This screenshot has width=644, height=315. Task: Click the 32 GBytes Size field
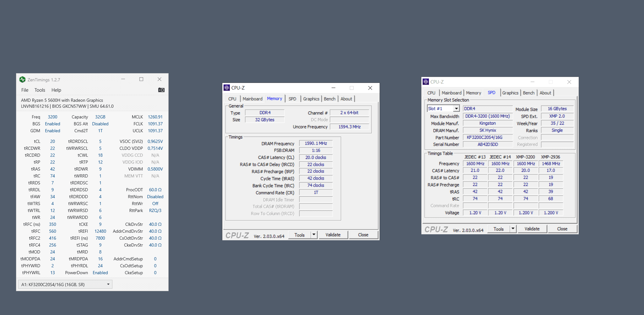[265, 120]
